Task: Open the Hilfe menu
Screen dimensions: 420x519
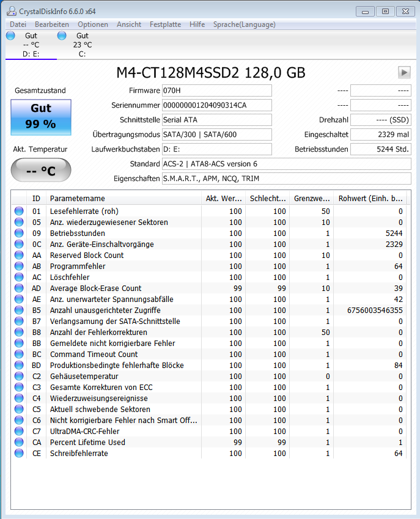Action: tap(197, 24)
